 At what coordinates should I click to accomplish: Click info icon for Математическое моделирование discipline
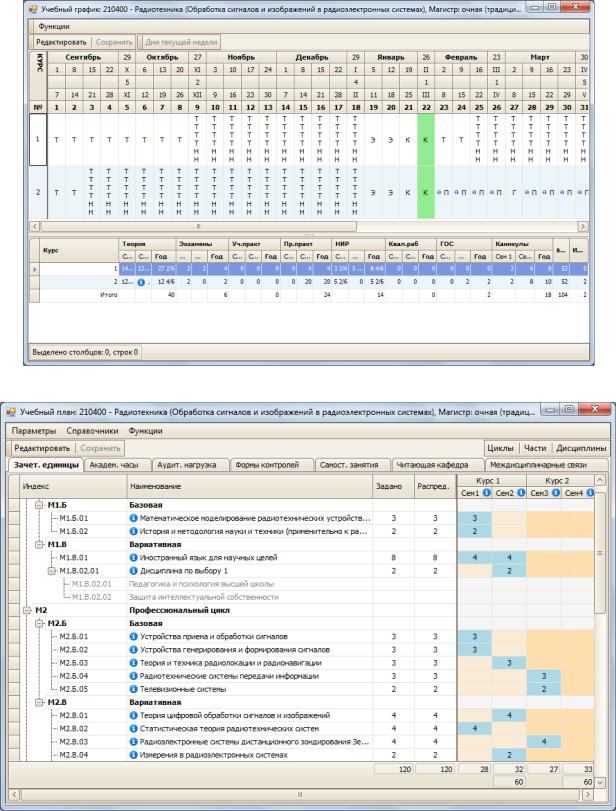[x=133, y=518]
